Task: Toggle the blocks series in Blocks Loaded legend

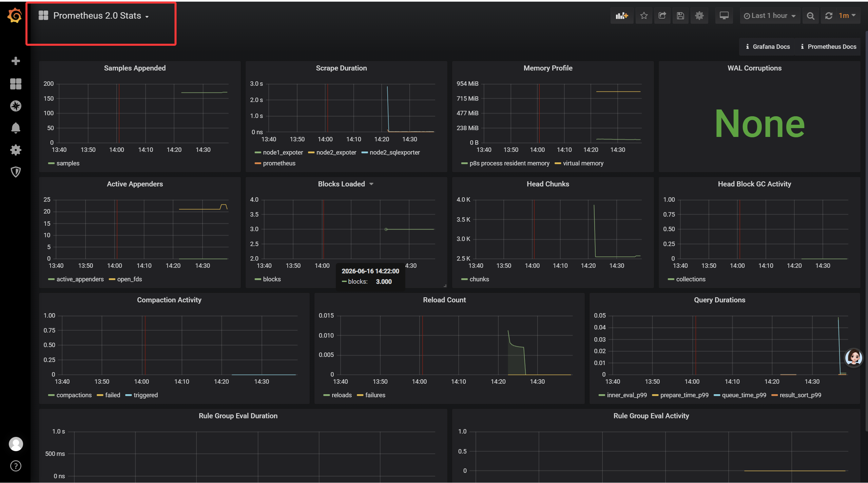Action: pyautogui.click(x=272, y=279)
